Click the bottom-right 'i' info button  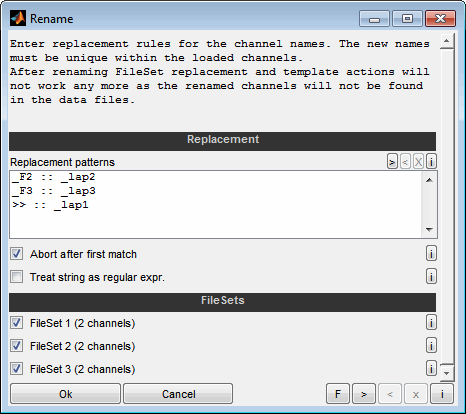[442, 394]
